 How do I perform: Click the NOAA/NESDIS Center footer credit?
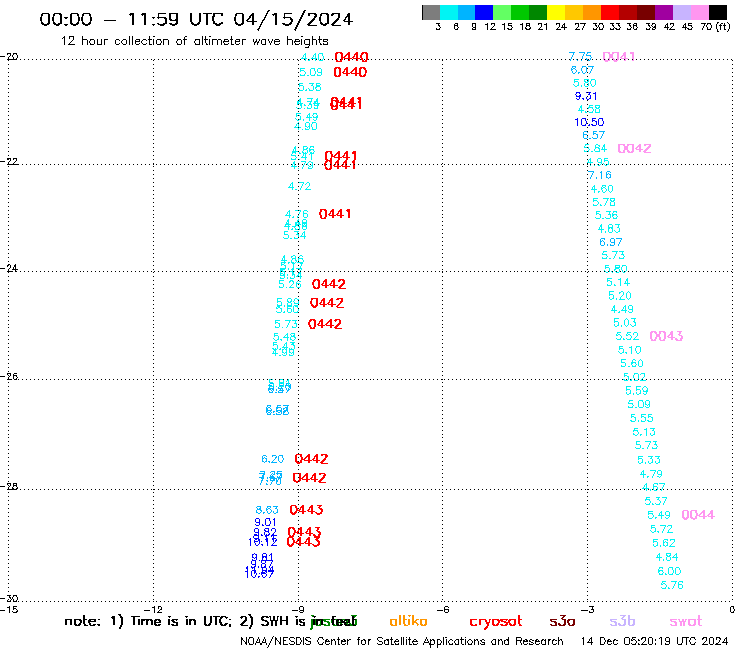(402, 641)
